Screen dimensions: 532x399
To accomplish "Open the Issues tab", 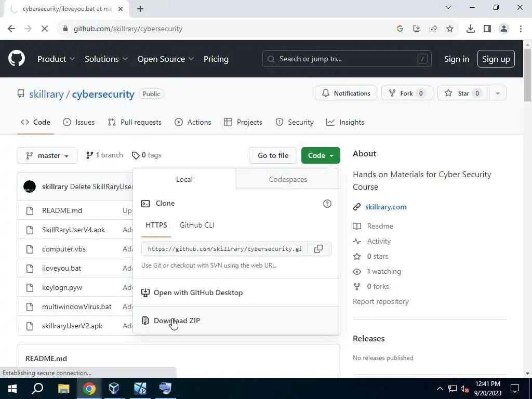I will (x=79, y=122).
